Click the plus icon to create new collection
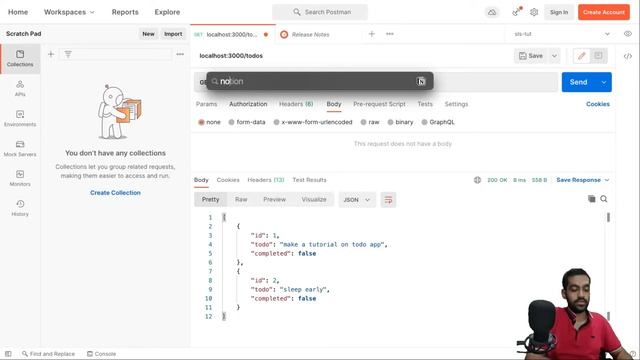 pyautogui.click(x=51, y=54)
